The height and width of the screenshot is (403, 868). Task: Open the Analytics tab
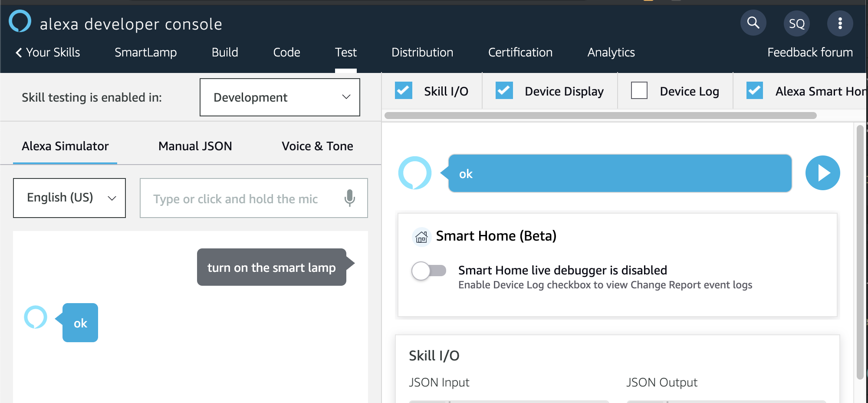611,53
